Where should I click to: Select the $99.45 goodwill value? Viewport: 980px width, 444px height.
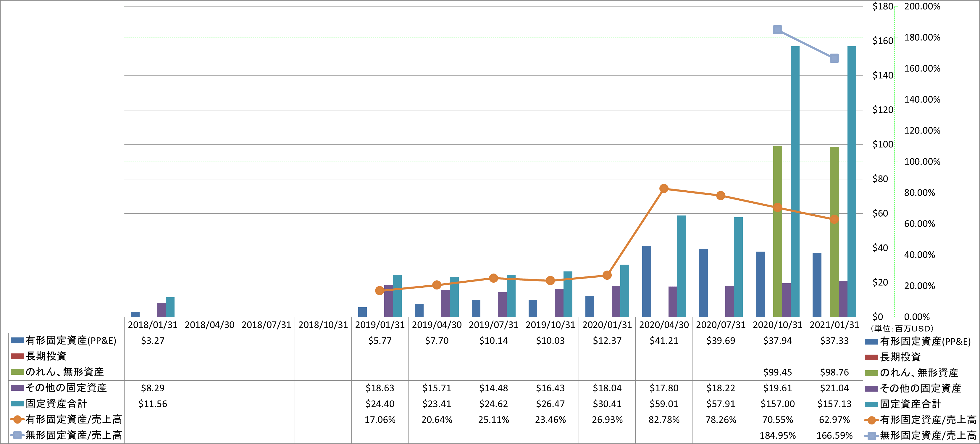coord(778,372)
